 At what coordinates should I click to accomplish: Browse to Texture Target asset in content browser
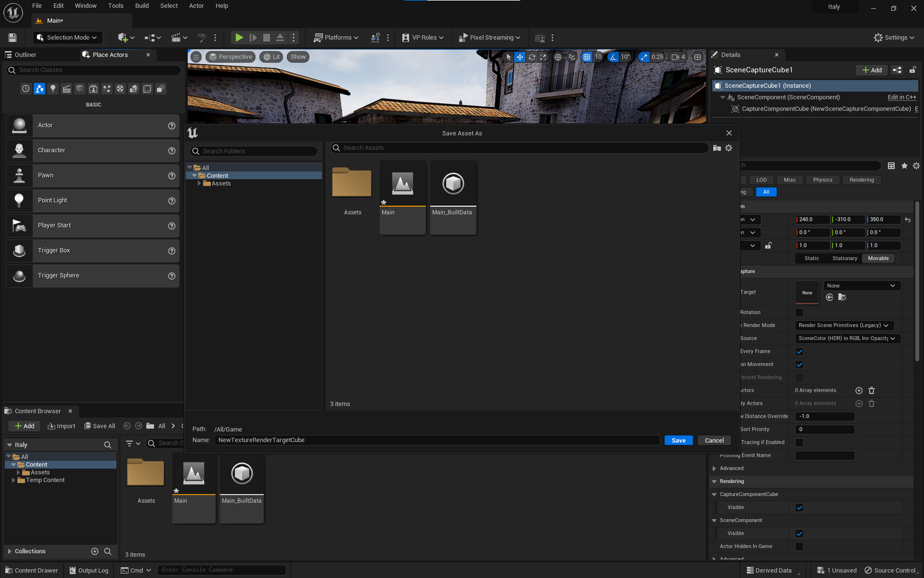(842, 298)
